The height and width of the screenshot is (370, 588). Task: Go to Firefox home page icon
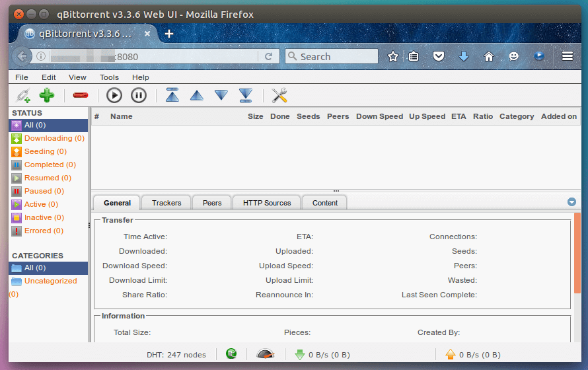[489, 57]
